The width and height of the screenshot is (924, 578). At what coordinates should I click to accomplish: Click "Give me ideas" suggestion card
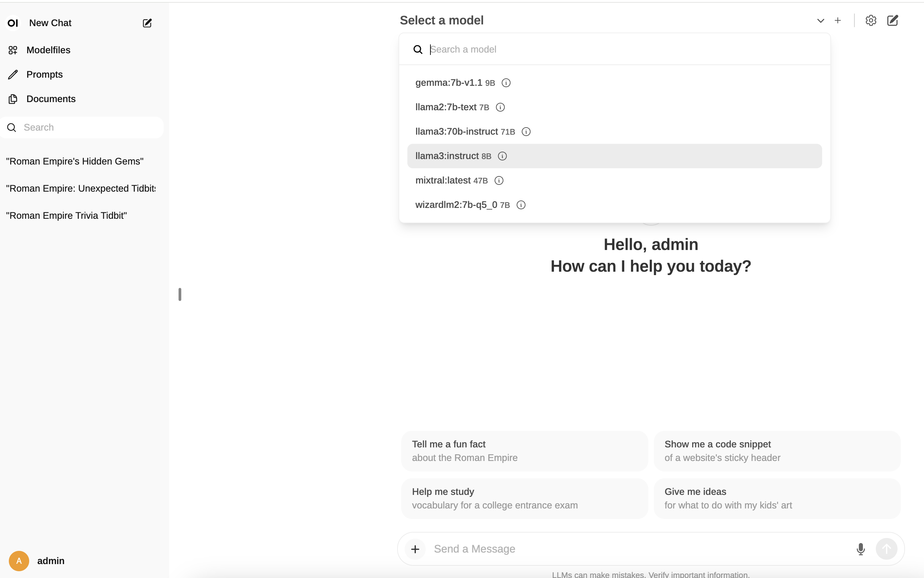tap(777, 498)
